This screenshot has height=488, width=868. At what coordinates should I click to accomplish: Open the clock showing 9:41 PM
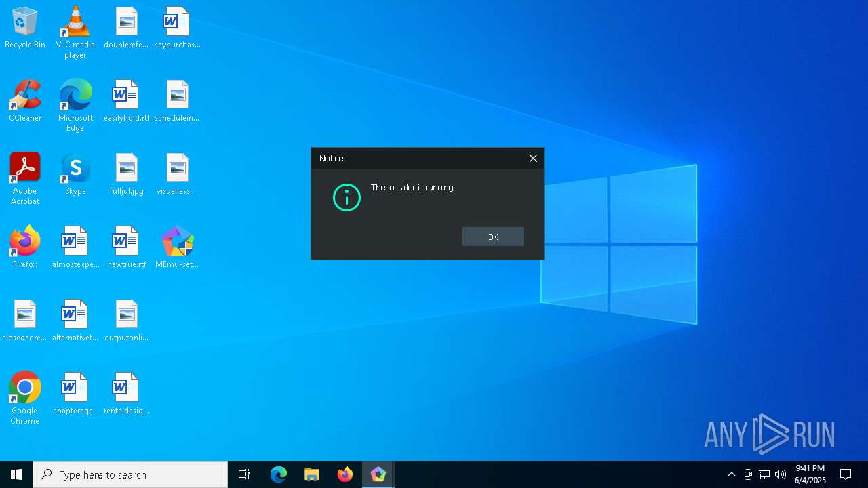click(810, 474)
